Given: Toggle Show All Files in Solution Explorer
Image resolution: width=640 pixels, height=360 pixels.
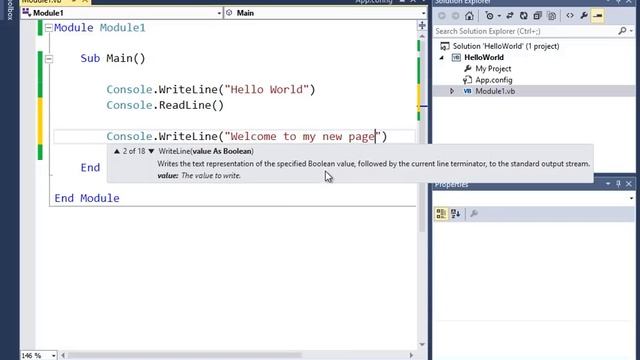Looking at the screenshot, I should [x=552, y=16].
